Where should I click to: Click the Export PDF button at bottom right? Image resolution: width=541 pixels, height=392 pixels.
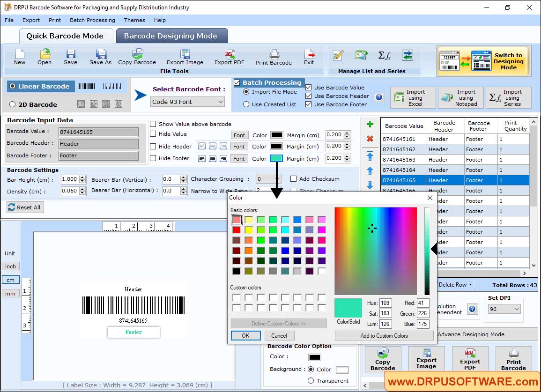(470, 359)
